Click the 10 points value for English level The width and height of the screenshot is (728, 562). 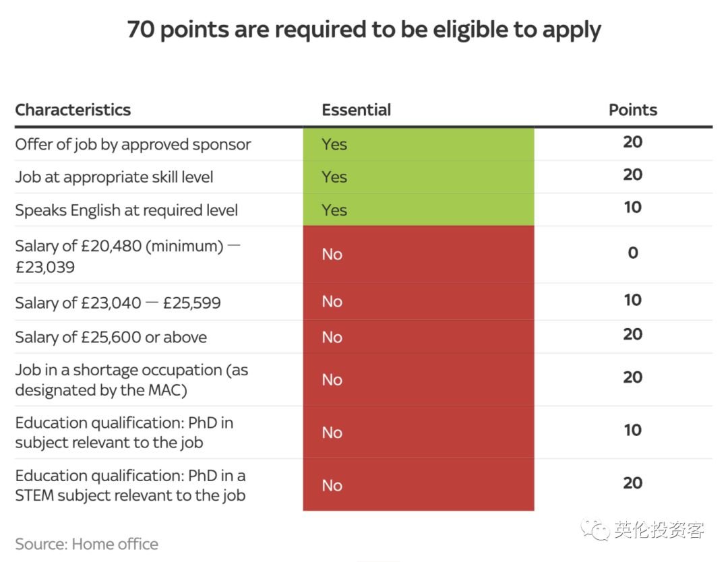tap(633, 207)
